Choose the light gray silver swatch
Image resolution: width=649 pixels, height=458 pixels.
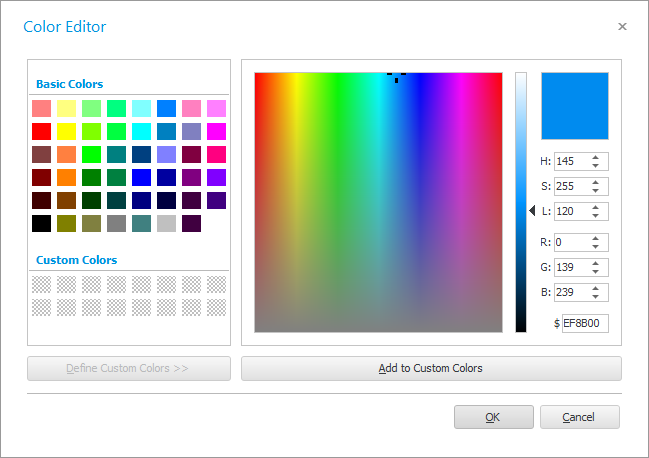coord(166,223)
